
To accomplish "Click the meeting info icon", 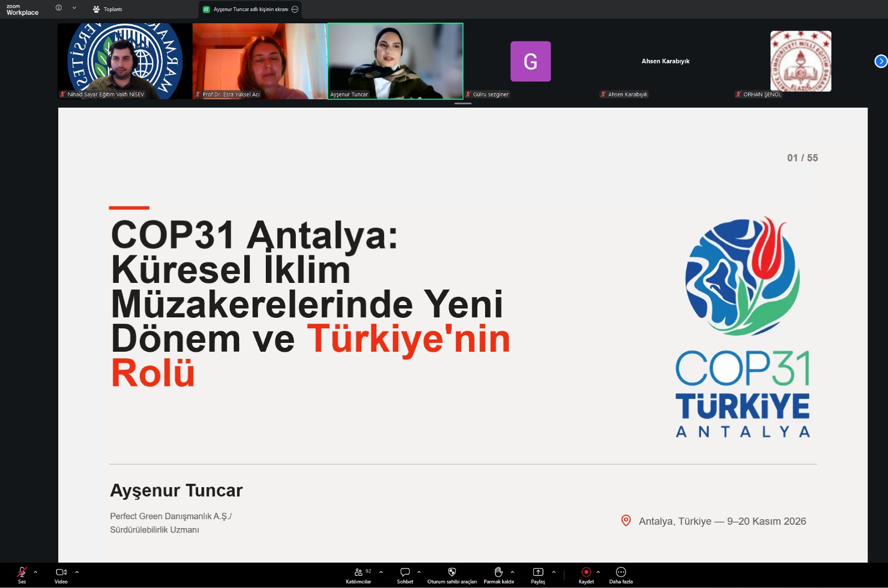I will click(59, 8).
